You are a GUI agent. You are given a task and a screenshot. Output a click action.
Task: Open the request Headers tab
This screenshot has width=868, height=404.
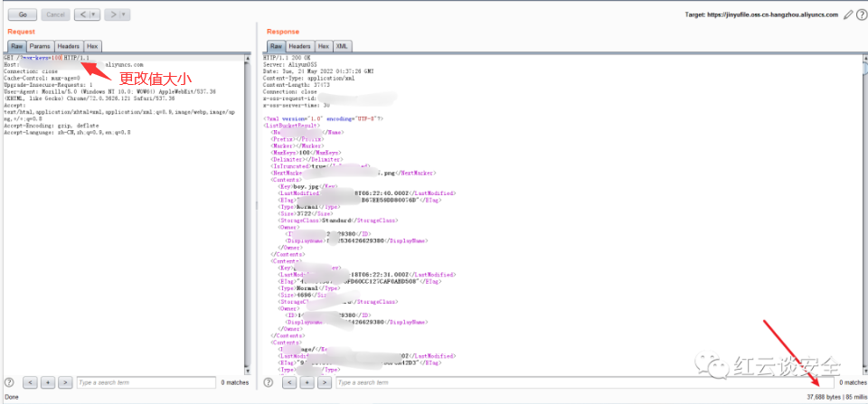[68, 45]
